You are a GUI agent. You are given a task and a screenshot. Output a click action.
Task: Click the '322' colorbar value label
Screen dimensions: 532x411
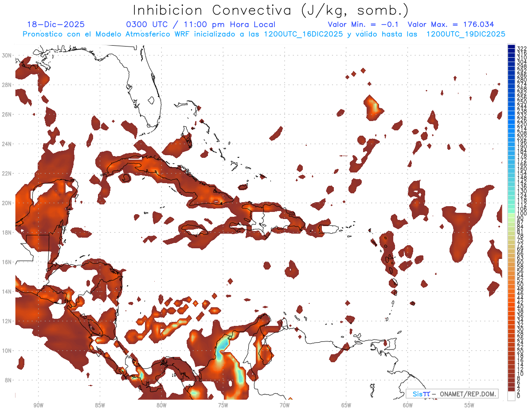point(522,48)
